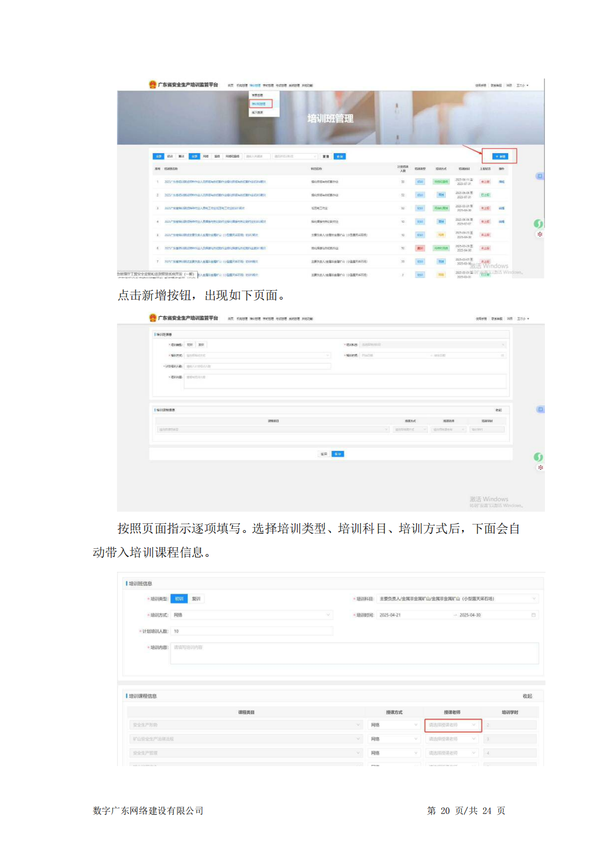Click the 返回 back button in second screenshot

point(324,454)
